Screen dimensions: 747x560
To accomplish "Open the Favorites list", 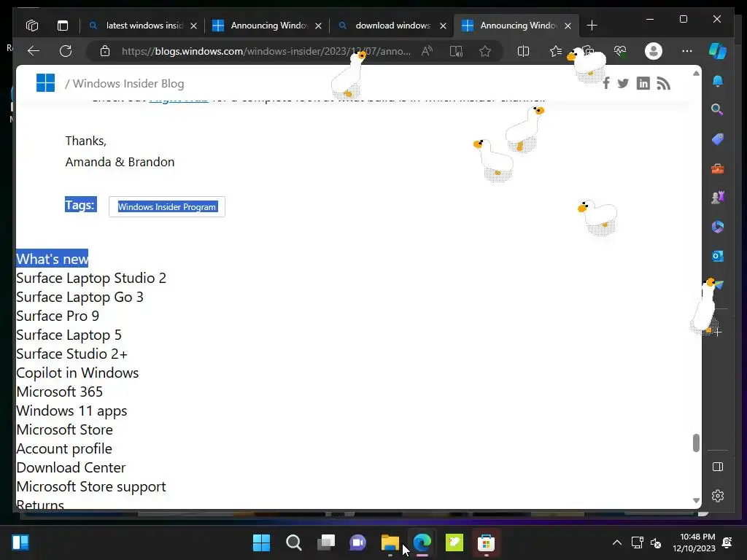I will point(555,51).
